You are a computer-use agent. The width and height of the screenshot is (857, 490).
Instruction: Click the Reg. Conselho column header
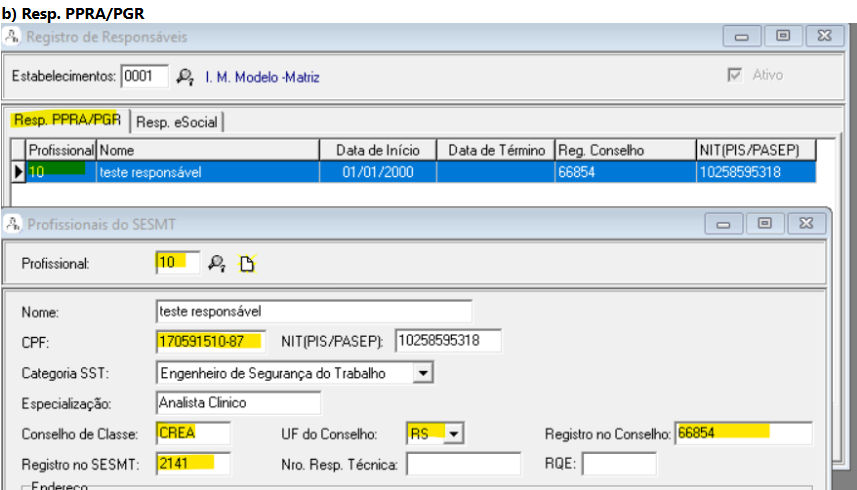(624, 150)
